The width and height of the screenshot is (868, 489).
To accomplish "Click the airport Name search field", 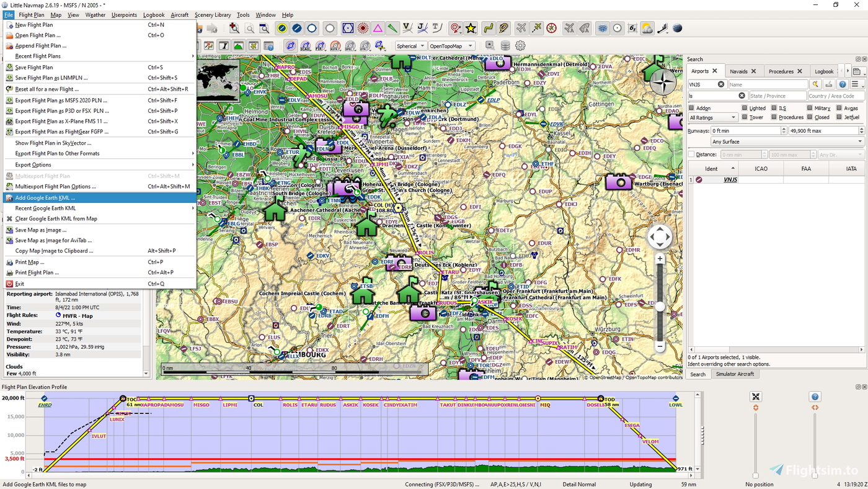I will pyautogui.click(x=768, y=84).
